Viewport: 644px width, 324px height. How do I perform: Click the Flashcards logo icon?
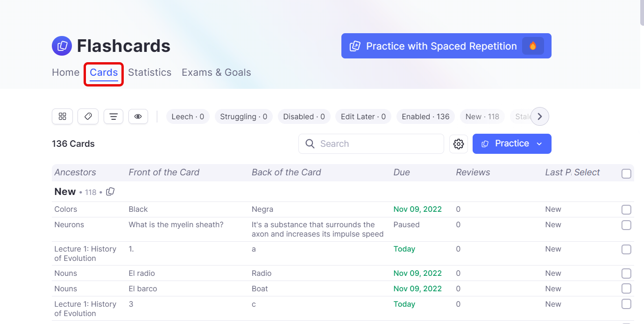62,46
